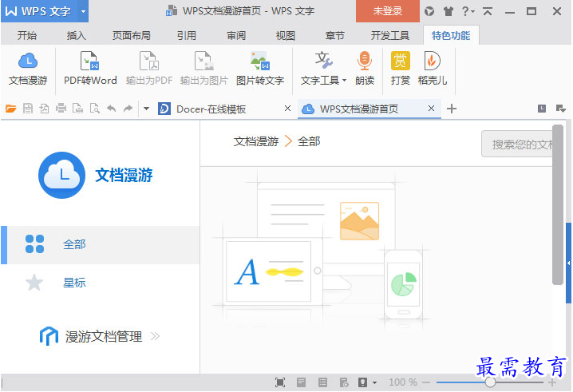Click the open folder icon in quick toolbar

11,109
